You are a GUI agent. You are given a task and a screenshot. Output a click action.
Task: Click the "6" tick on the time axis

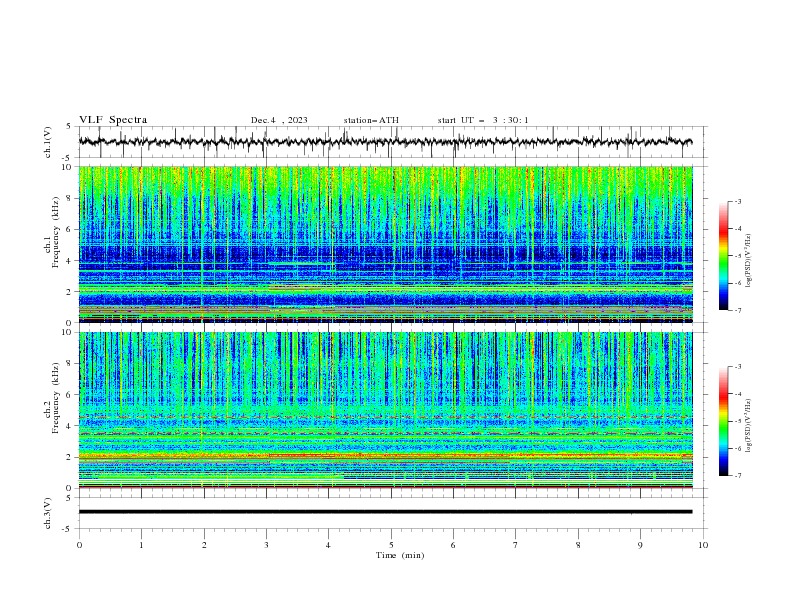point(454,545)
